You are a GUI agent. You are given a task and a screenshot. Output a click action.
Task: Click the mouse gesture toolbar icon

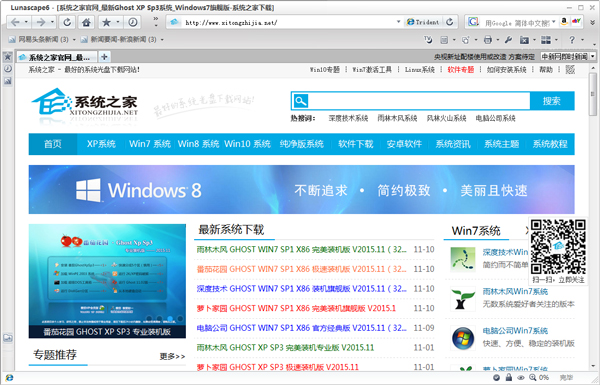click(428, 39)
